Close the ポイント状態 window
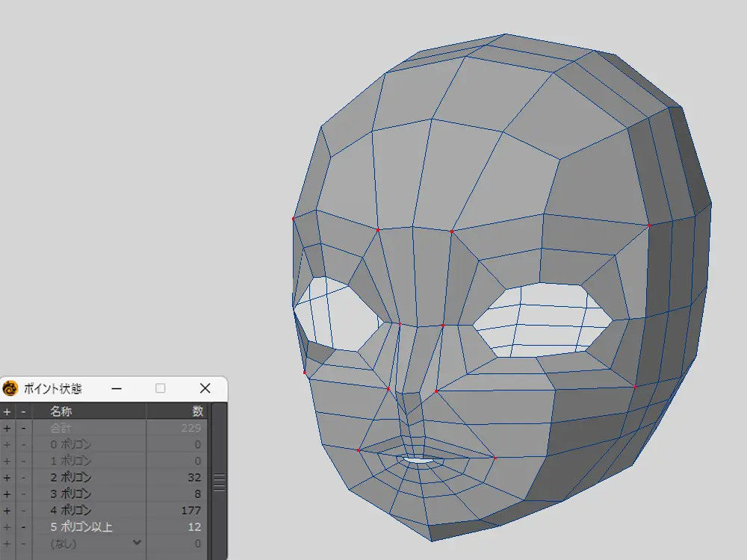747x560 pixels. tap(205, 388)
